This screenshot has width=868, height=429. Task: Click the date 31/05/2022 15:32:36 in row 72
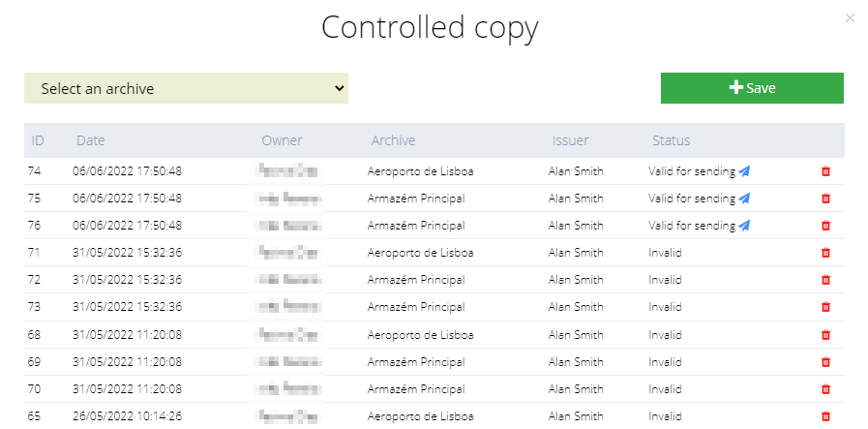tap(127, 279)
